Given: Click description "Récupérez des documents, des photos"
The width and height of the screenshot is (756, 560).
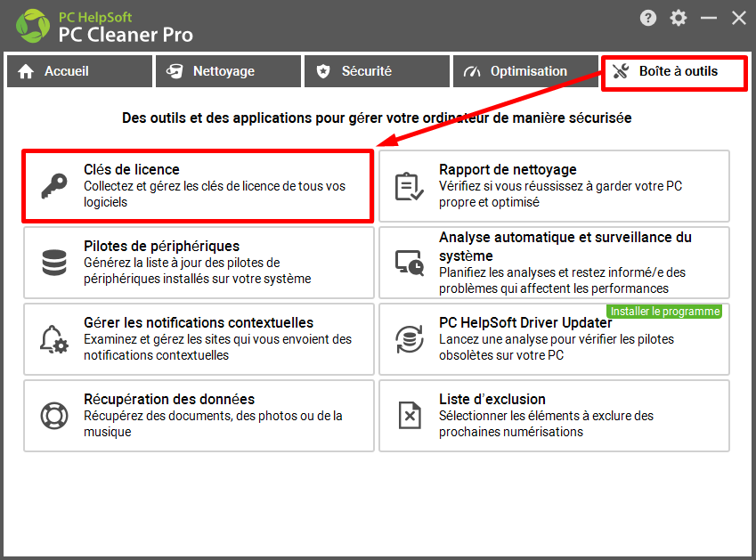Looking at the screenshot, I should pyautogui.click(x=213, y=424).
